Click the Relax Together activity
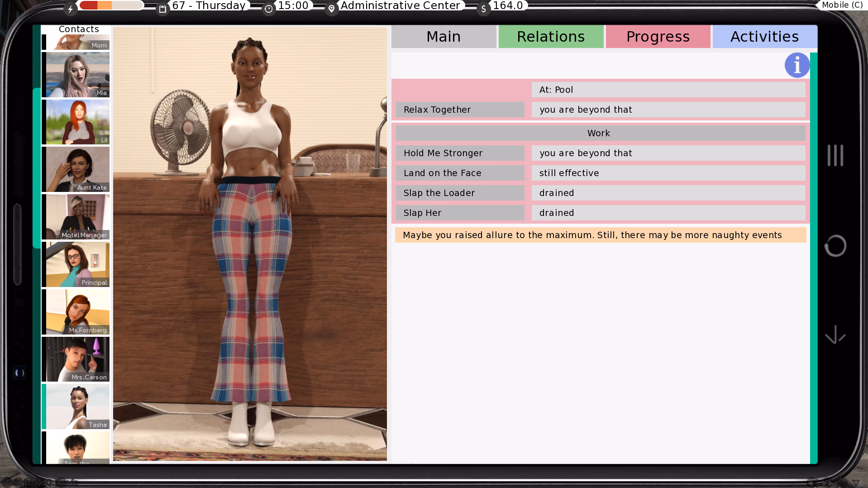Image resolution: width=868 pixels, height=488 pixels. tap(460, 110)
